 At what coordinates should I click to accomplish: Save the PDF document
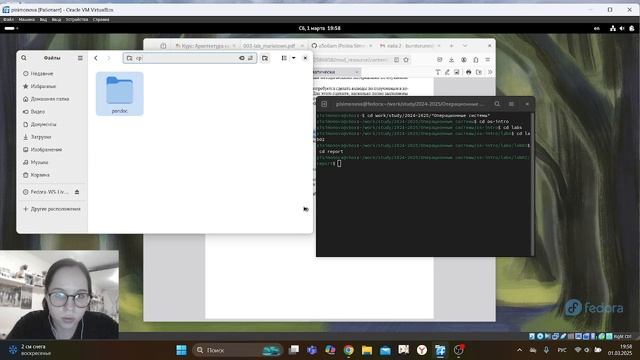pyautogui.click(x=479, y=72)
